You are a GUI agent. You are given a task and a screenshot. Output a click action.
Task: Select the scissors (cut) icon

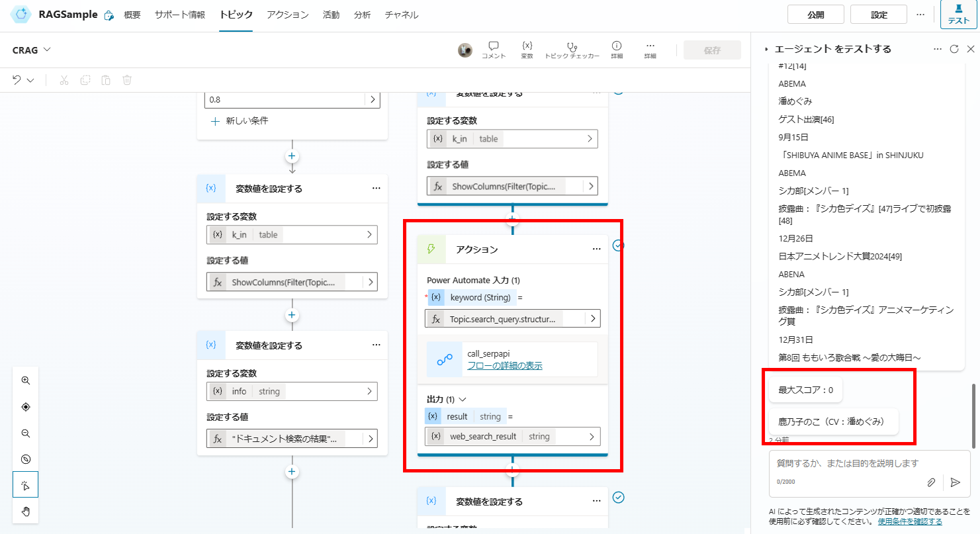pyautogui.click(x=64, y=79)
